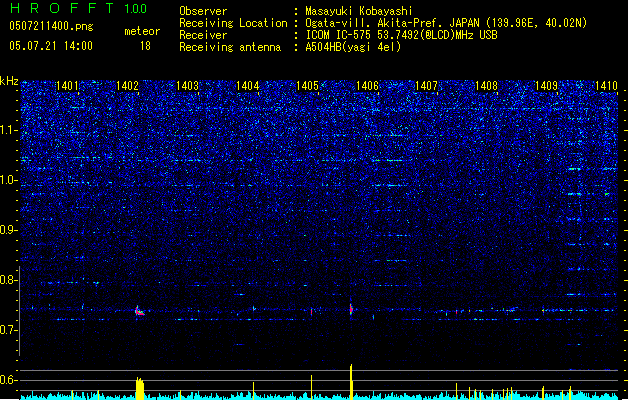Click the 0.6 kHz axis label
This screenshot has width=629, height=400.
(9, 380)
